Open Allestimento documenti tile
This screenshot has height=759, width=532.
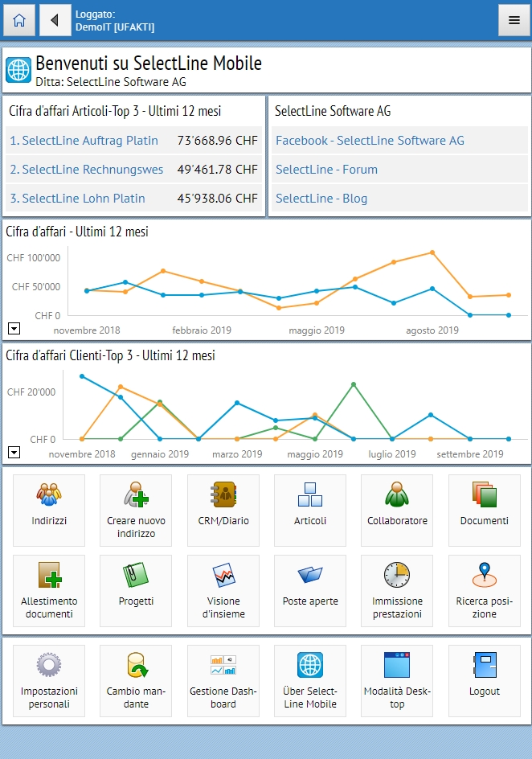click(49, 590)
